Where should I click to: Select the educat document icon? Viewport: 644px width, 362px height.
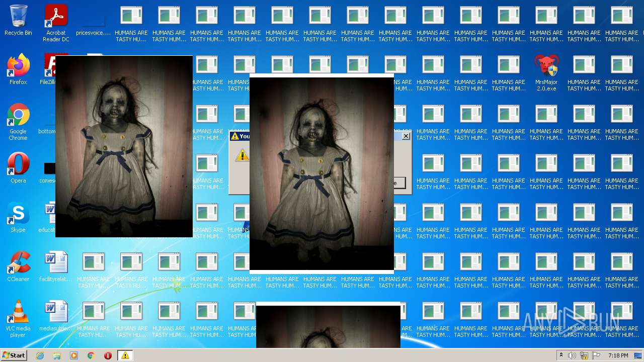[x=48, y=217]
